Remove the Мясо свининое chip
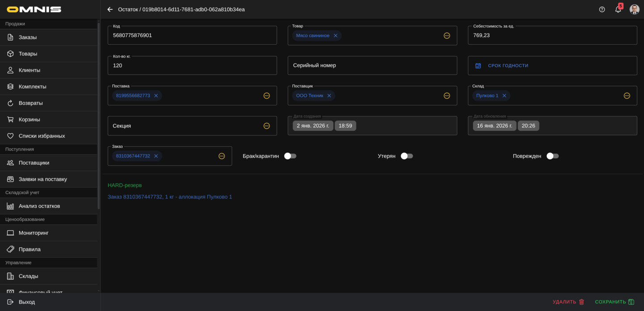Screen dimensions: 644x311 [335, 36]
